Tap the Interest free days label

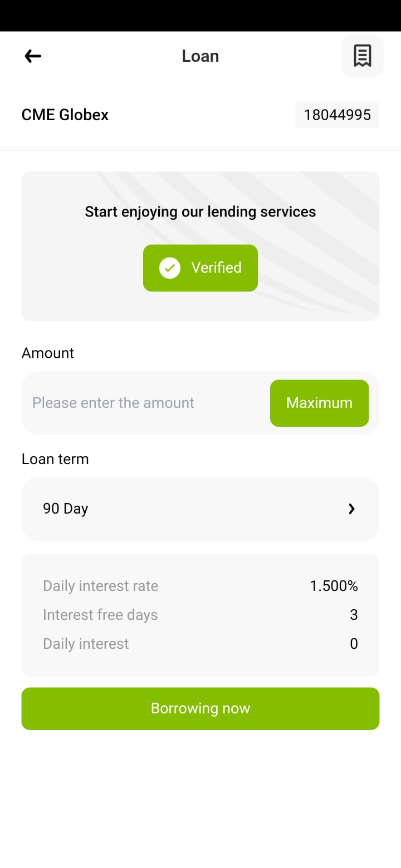100,615
